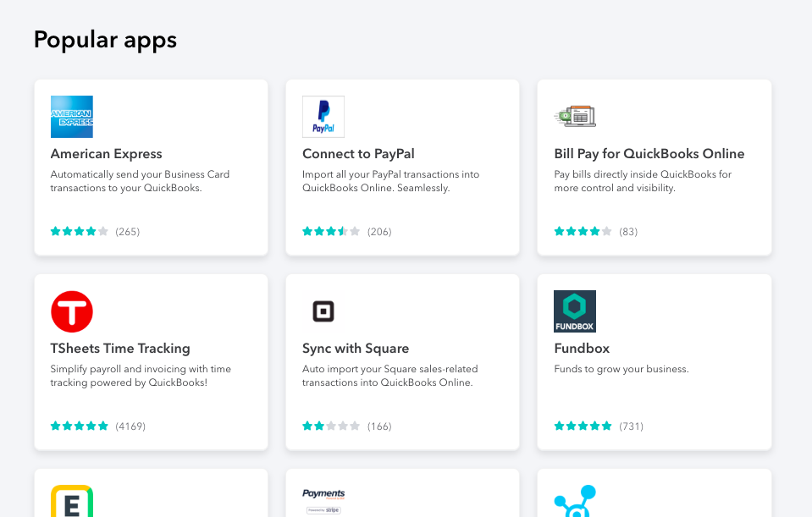Click the (731) review count
Viewport: 812px width, 517px height.
632,426
